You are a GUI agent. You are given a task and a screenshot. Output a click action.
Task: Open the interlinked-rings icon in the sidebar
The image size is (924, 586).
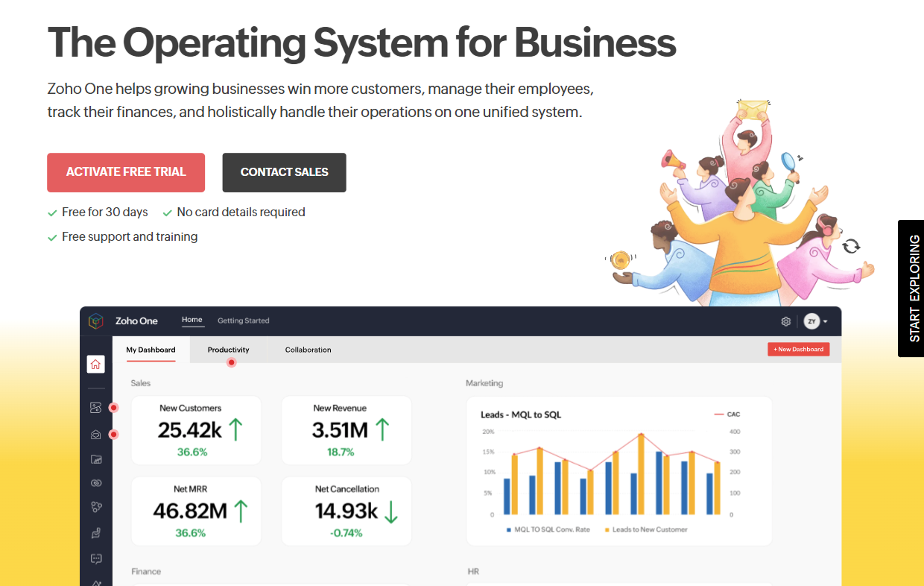coord(95,483)
